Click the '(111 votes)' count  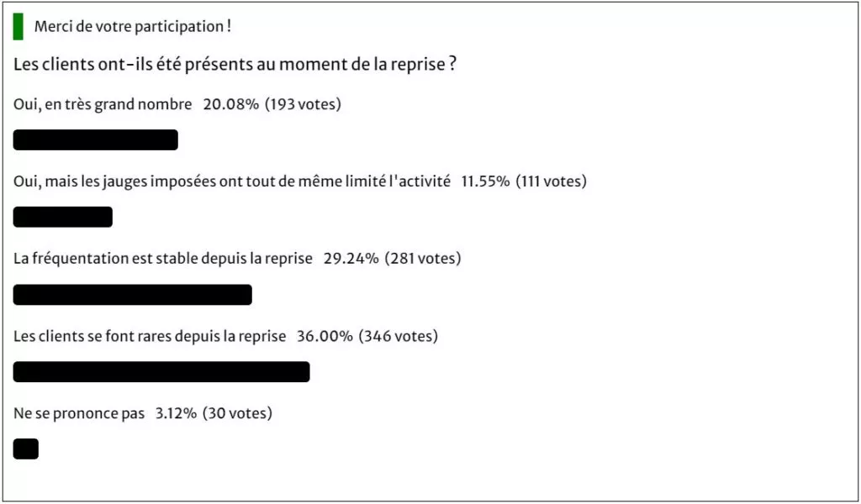tap(551, 181)
